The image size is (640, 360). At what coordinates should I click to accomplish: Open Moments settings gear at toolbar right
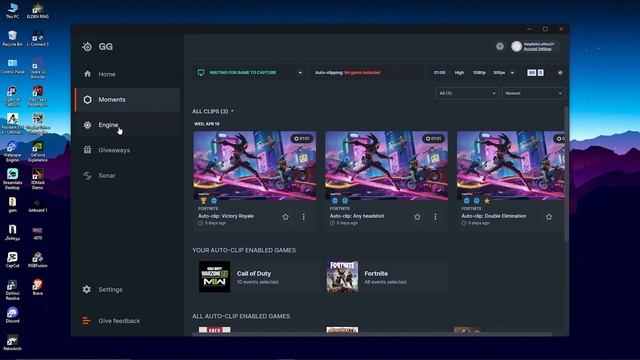[560, 73]
